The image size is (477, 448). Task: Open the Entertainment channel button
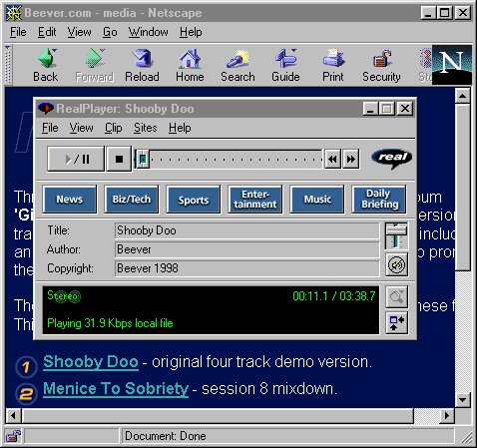coord(255,200)
